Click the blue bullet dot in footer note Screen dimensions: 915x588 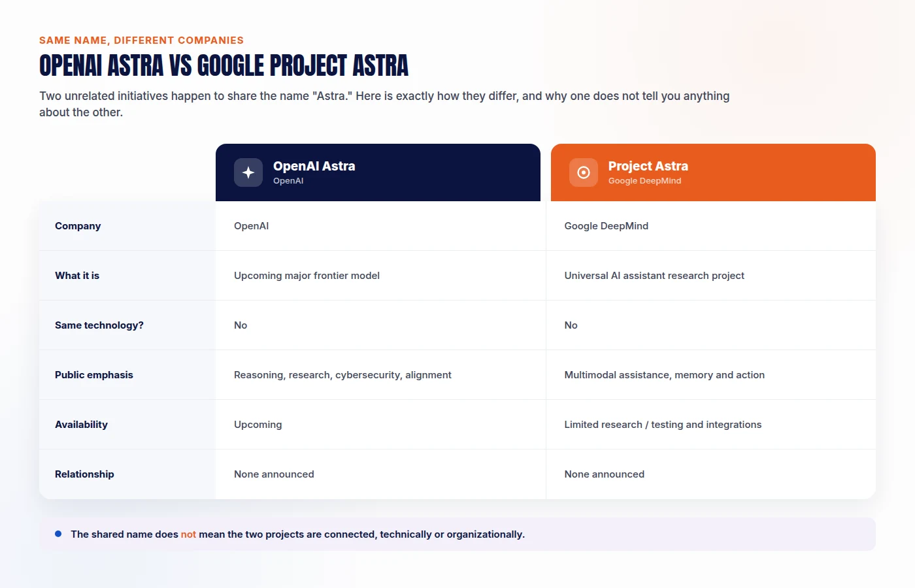coord(58,534)
